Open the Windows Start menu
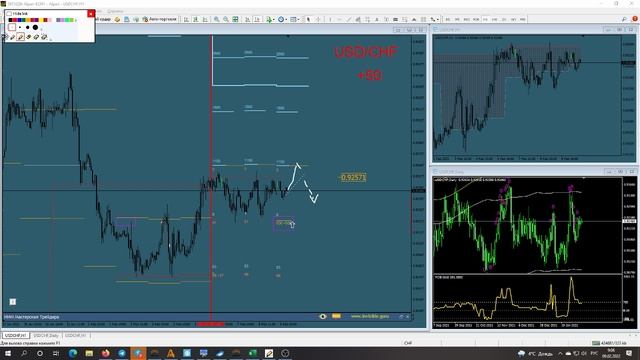Image resolution: width=640 pixels, height=360 pixels. click(x=7, y=353)
